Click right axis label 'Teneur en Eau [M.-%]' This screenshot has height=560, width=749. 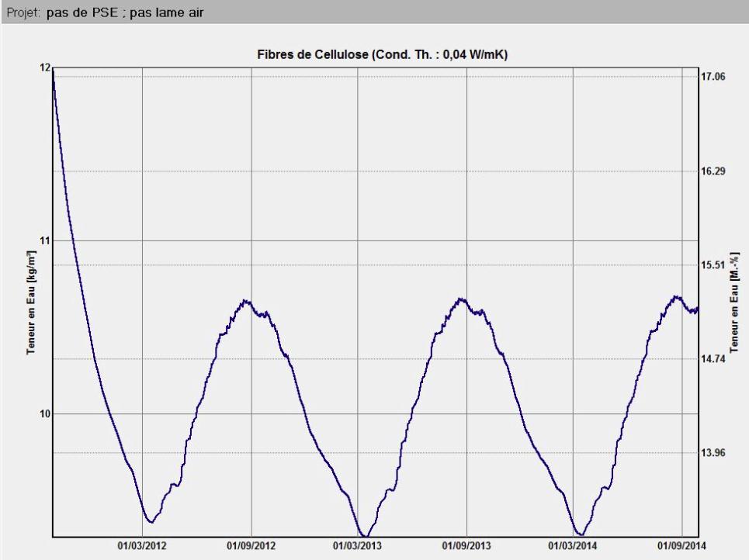(x=734, y=302)
